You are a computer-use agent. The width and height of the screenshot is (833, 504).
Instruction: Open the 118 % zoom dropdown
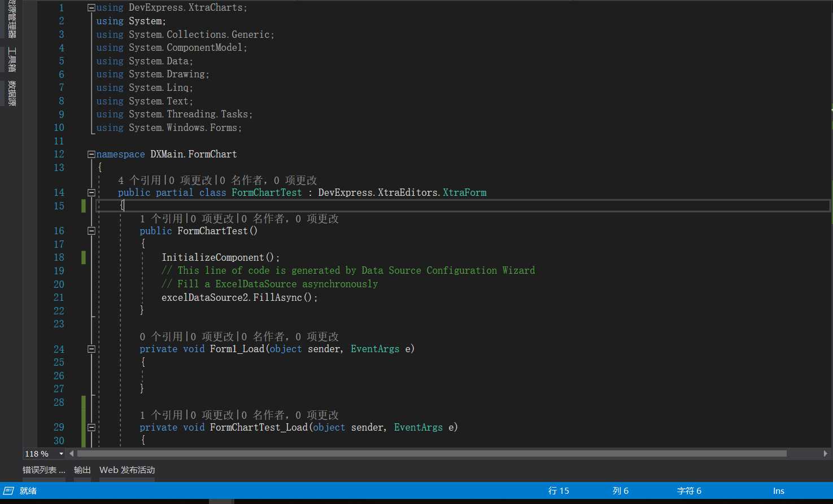61,454
